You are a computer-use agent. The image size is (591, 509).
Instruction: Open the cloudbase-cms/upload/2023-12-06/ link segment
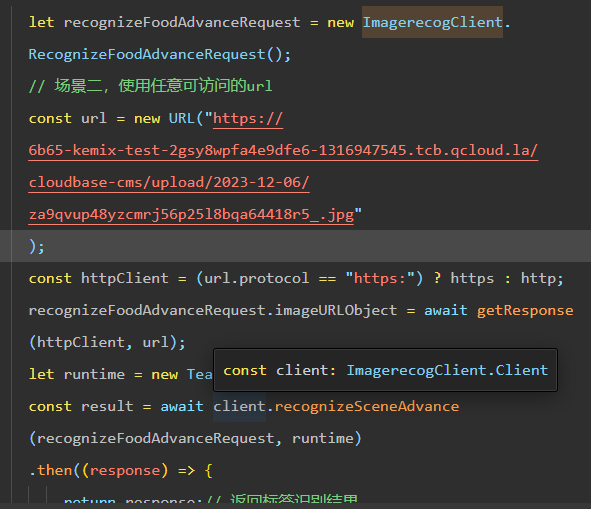click(x=169, y=183)
